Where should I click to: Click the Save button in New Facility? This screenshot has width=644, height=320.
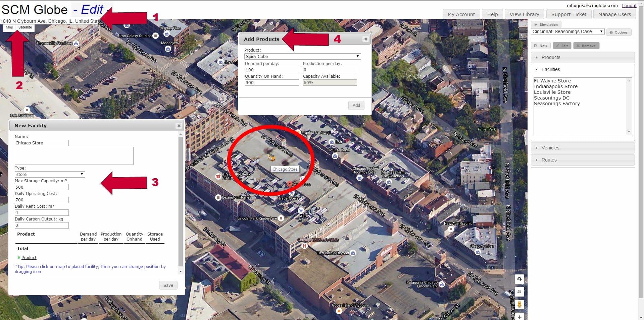pyautogui.click(x=168, y=285)
